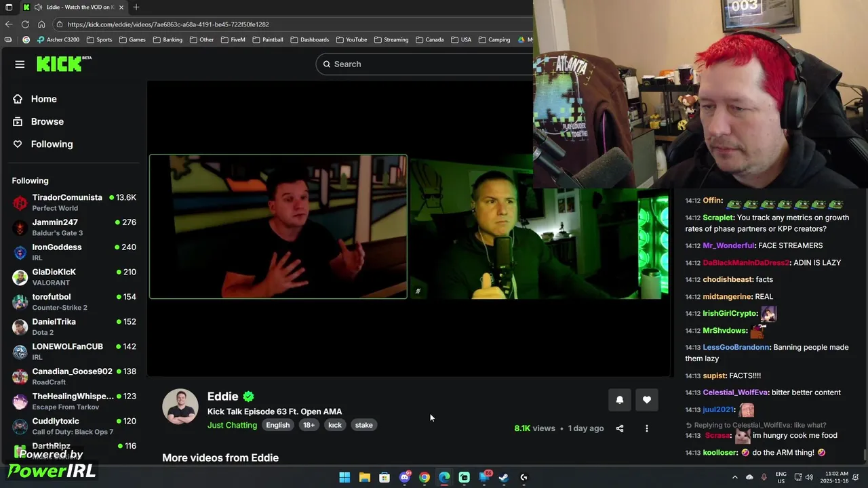This screenshot has height=488, width=868.
Task: Click the share video icon
Action: click(x=619, y=428)
